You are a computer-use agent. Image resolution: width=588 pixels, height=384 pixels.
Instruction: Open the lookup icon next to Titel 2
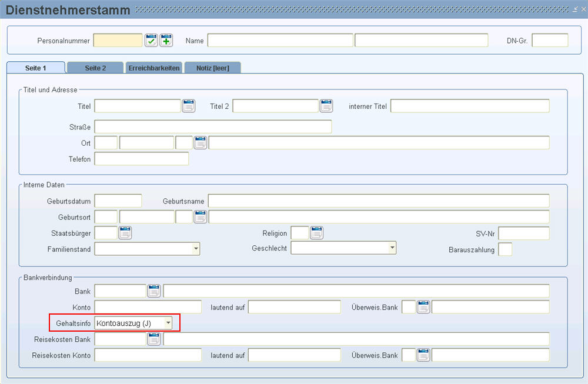(x=326, y=106)
